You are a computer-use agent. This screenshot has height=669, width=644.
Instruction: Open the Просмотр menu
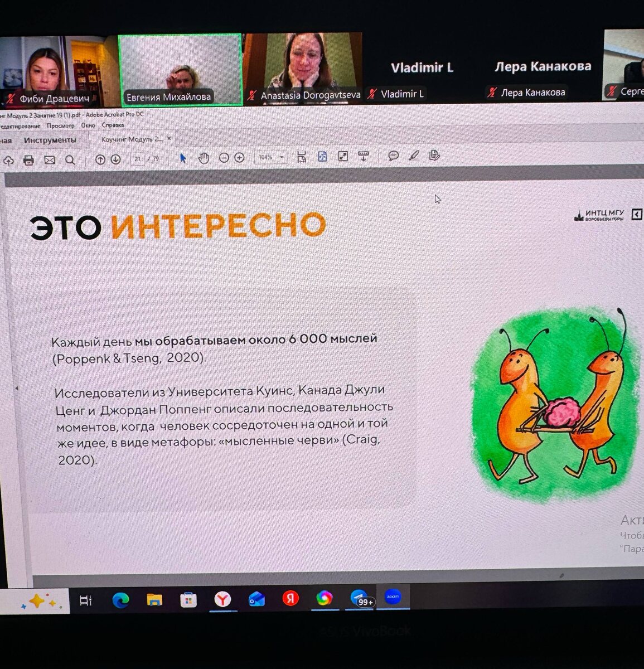tap(60, 126)
